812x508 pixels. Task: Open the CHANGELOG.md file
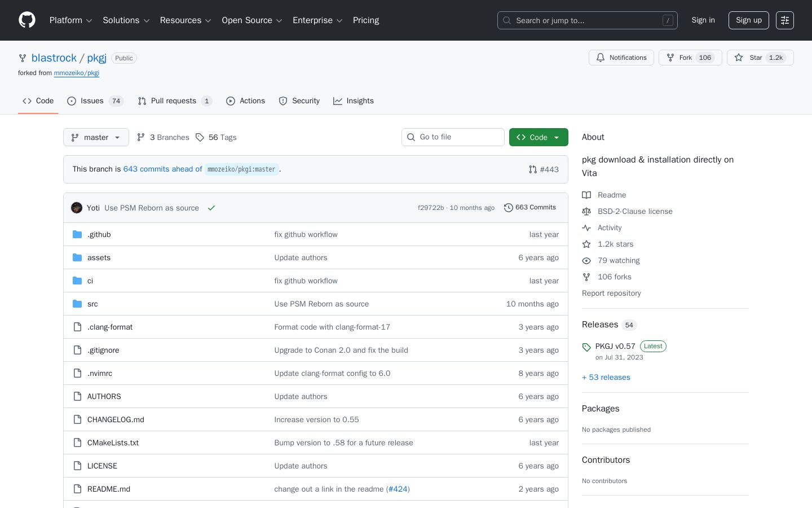point(116,419)
